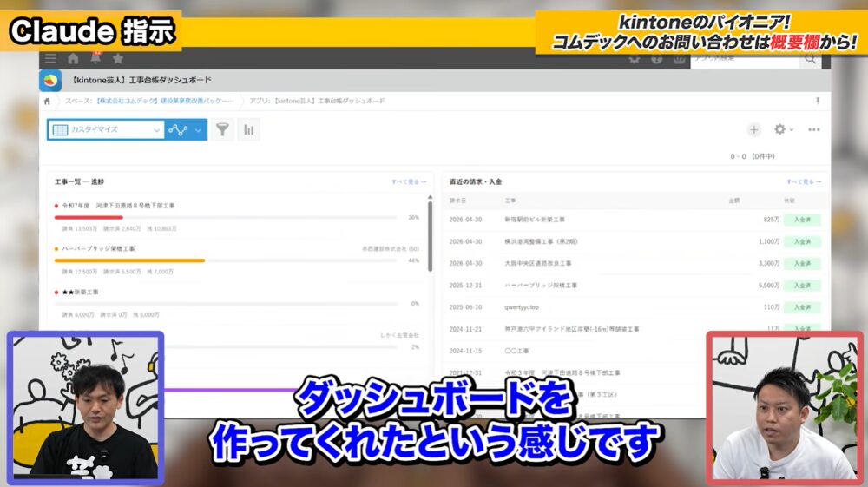
Task: Click the 状態 column header
Action: click(x=789, y=201)
